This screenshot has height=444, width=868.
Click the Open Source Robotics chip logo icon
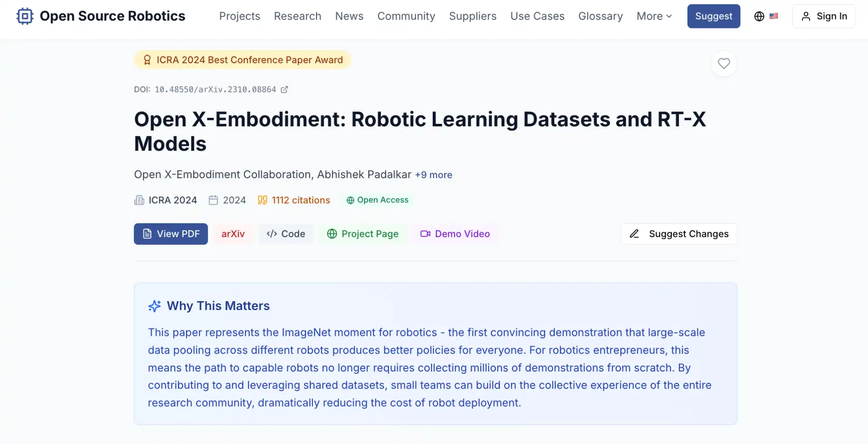pyautogui.click(x=25, y=16)
